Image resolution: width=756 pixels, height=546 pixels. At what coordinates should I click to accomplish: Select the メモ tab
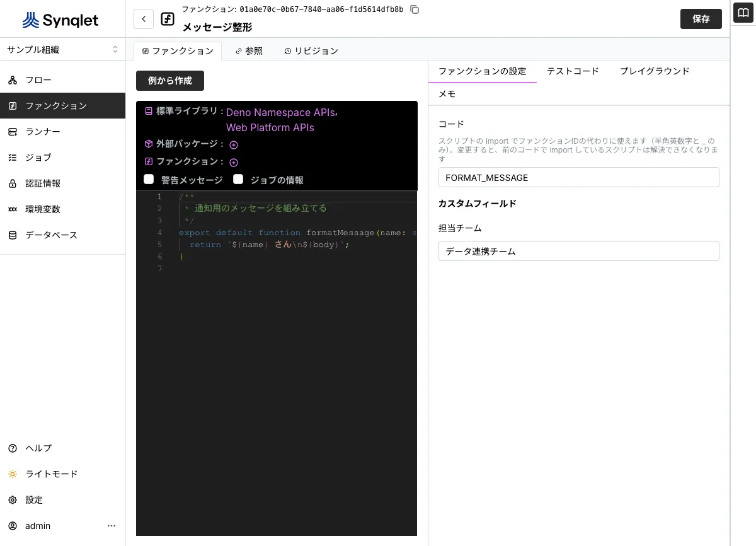point(447,94)
